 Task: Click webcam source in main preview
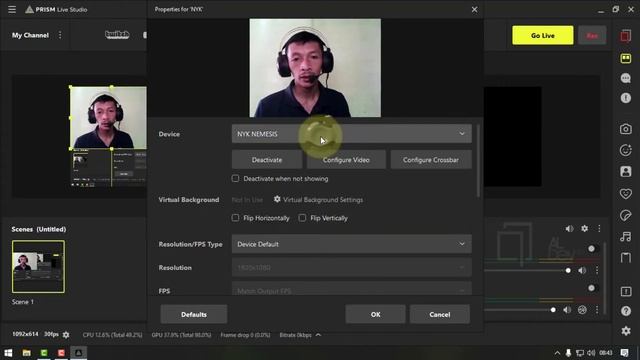pyautogui.click(x=108, y=118)
